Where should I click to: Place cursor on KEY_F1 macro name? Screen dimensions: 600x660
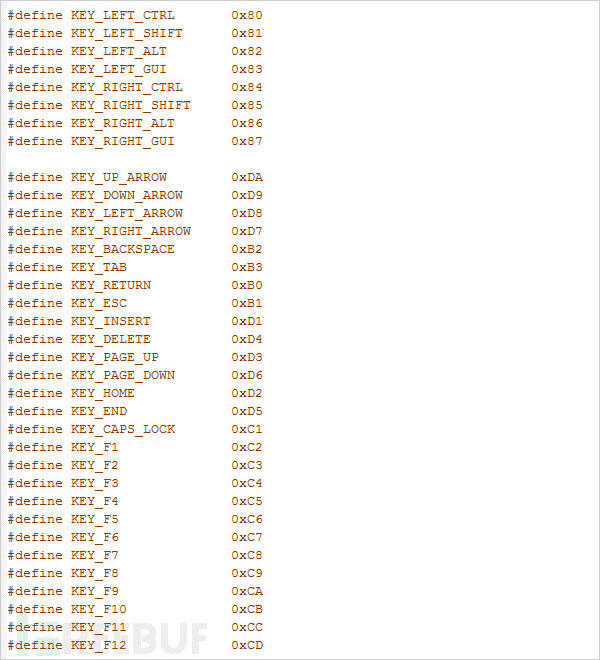click(x=95, y=447)
